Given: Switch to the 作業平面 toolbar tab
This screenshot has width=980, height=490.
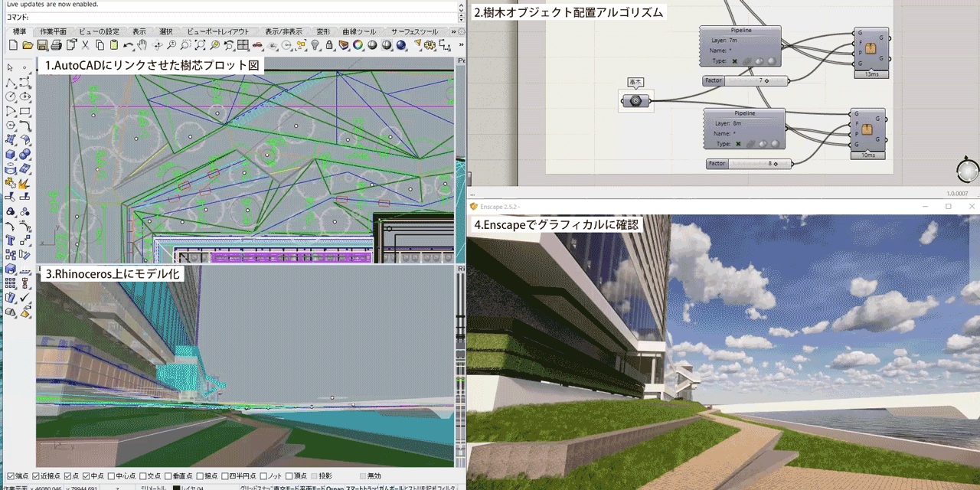Looking at the screenshot, I should [53, 31].
